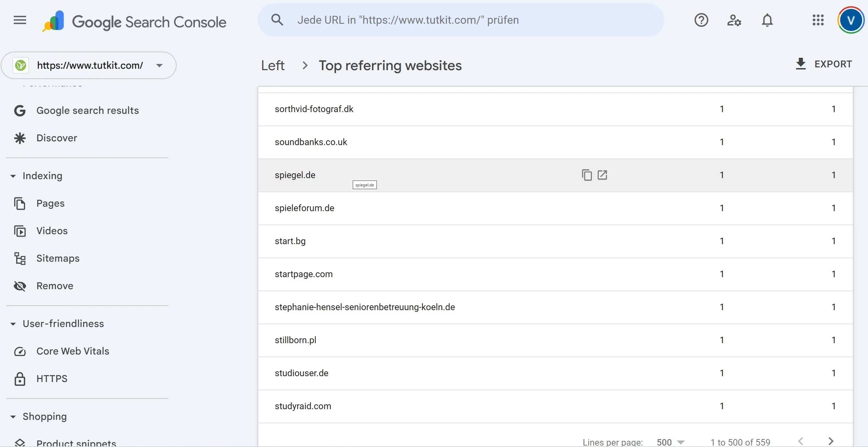
Task: Click the Videos sidebar icon
Action: (x=20, y=231)
